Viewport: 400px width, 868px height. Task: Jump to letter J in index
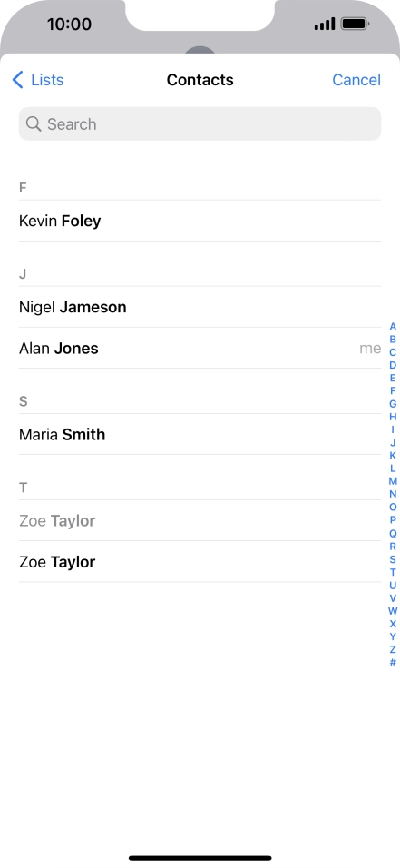coord(393,442)
